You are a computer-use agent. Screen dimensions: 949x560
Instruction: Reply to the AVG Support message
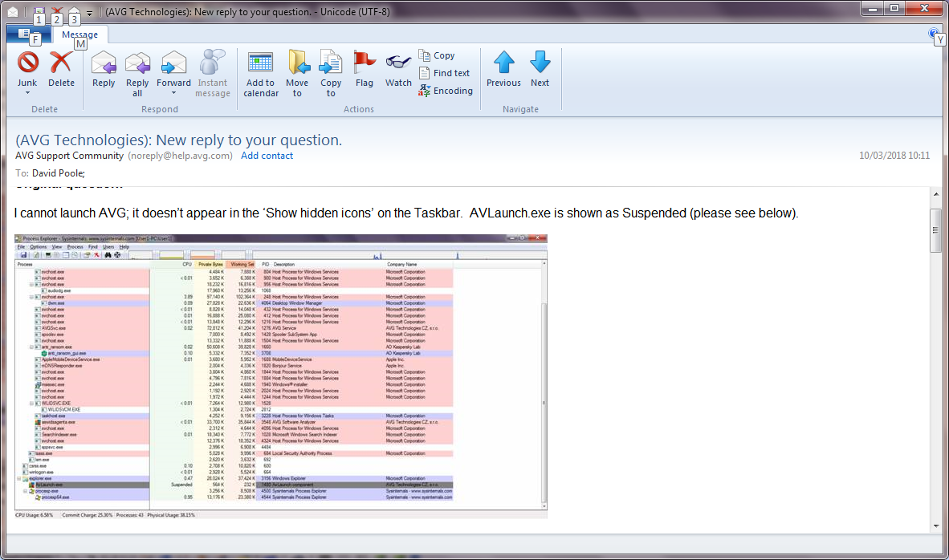pyautogui.click(x=104, y=70)
